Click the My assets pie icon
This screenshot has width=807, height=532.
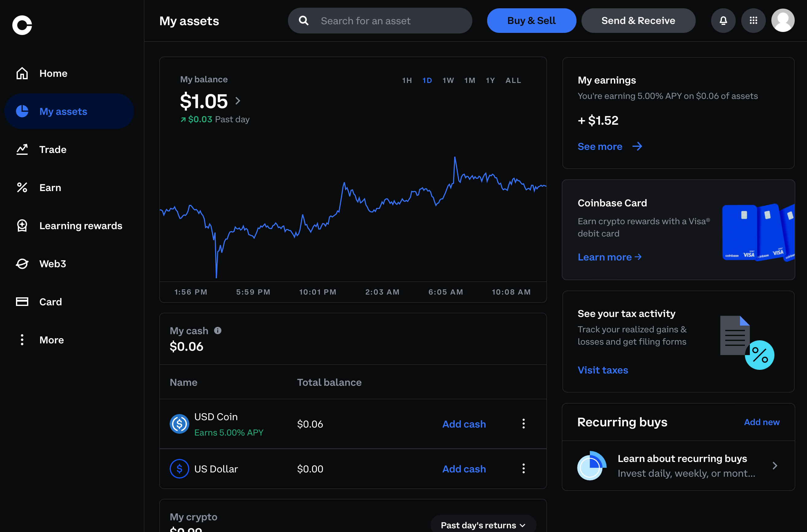tap(22, 111)
